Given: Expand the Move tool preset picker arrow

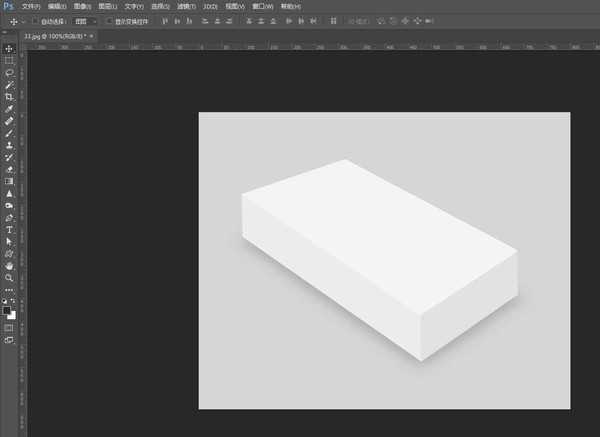Looking at the screenshot, I should click(x=22, y=20).
